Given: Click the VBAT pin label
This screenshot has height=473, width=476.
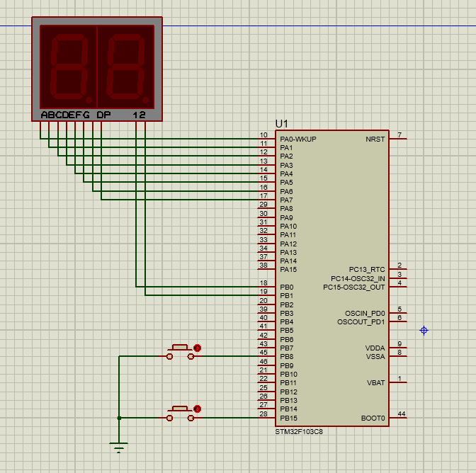Looking at the screenshot, I should pos(376,383).
